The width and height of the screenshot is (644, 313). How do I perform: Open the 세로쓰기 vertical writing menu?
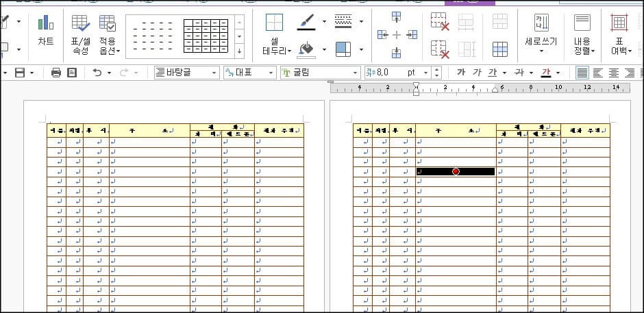(541, 34)
